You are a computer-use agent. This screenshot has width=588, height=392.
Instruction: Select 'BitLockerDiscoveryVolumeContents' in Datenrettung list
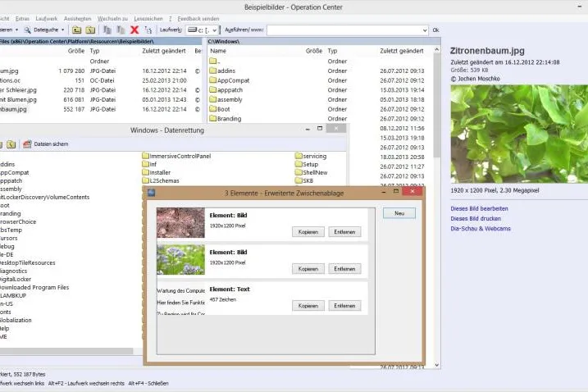pos(44,198)
